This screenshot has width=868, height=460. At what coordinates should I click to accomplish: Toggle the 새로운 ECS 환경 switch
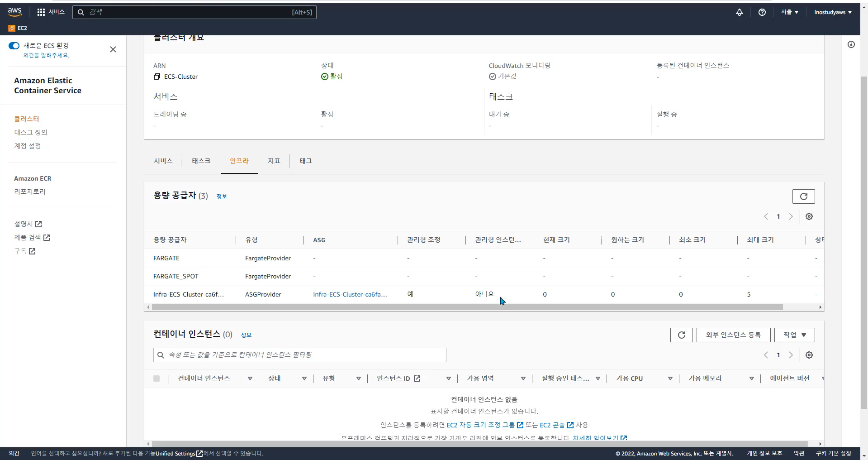click(14, 45)
